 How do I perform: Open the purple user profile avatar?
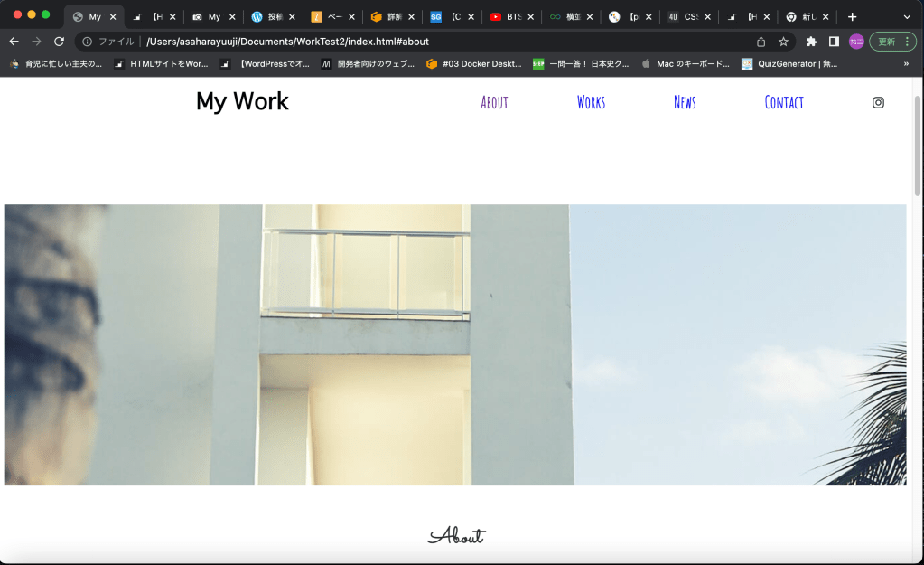[855, 42]
